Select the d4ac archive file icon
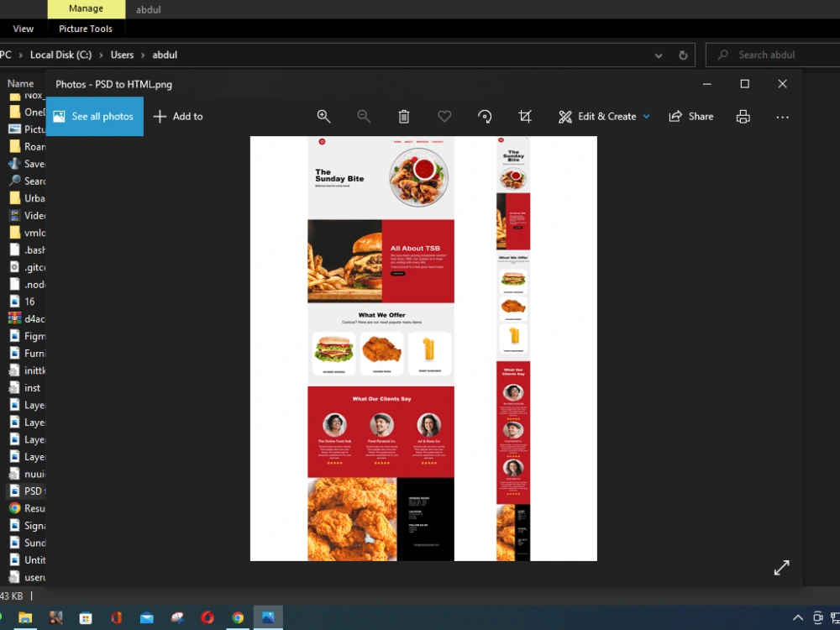This screenshot has height=630, width=840. (x=15, y=318)
